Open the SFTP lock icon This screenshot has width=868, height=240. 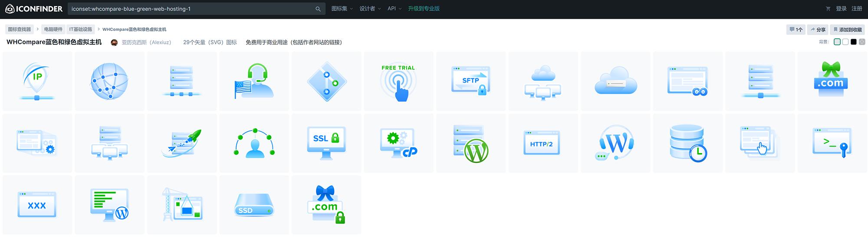click(471, 81)
